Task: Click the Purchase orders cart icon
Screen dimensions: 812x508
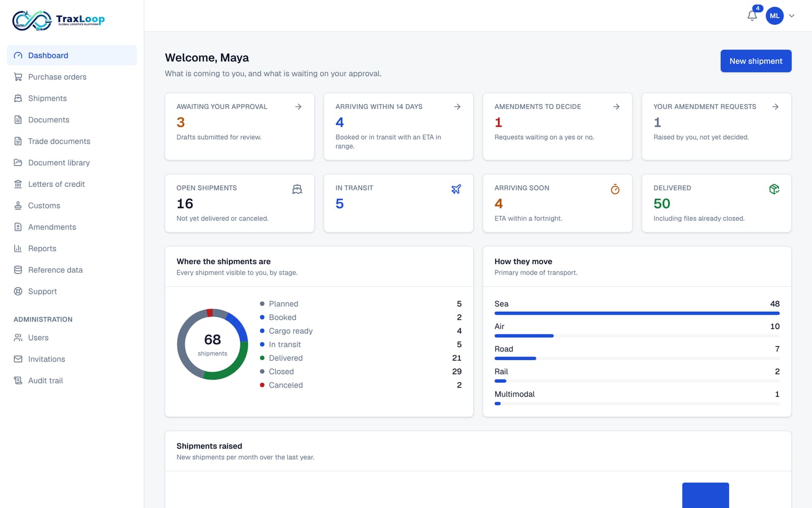Action: click(18, 77)
